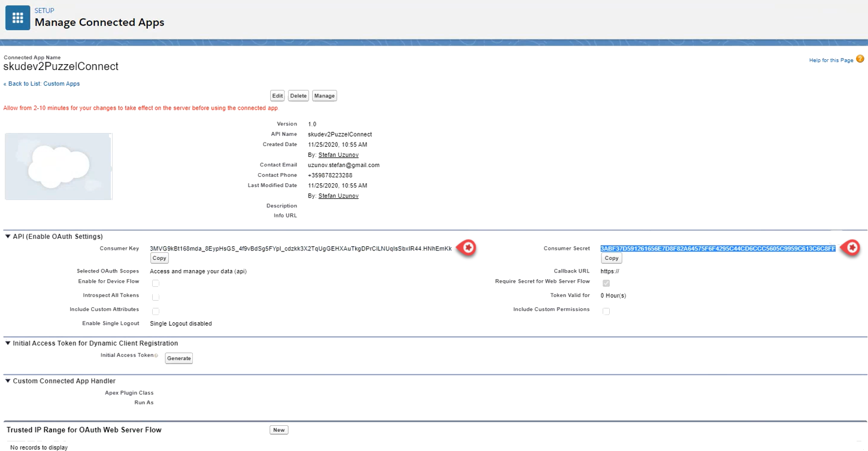Collapse Custom Connected App Handler section
Screen dimensions: 868x451
[8, 381]
